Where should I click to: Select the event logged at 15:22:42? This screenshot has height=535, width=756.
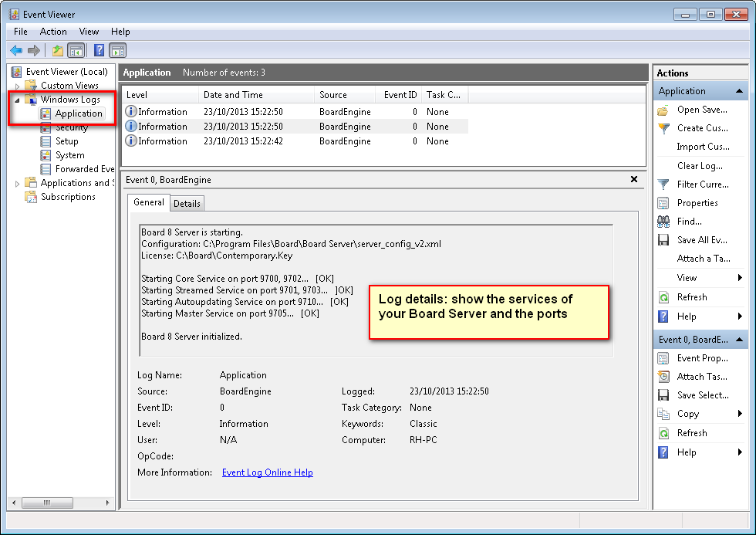pyautogui.click(x=295, y=141)
